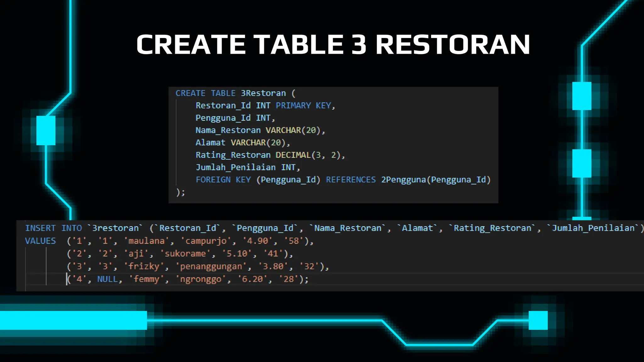This screenshot has width=644, height=362.
Task: Click the 'Jumlah_Penilaian INT,' line
Action: [248, 167]
